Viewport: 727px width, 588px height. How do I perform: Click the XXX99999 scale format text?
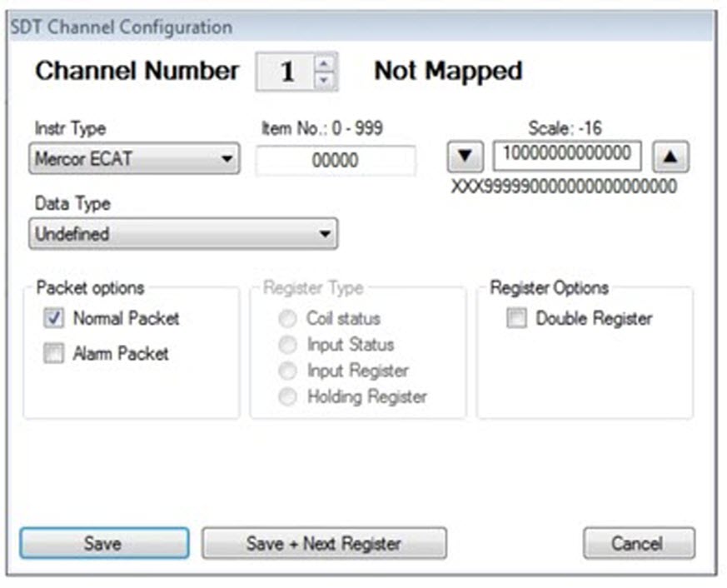click(565, 187)
